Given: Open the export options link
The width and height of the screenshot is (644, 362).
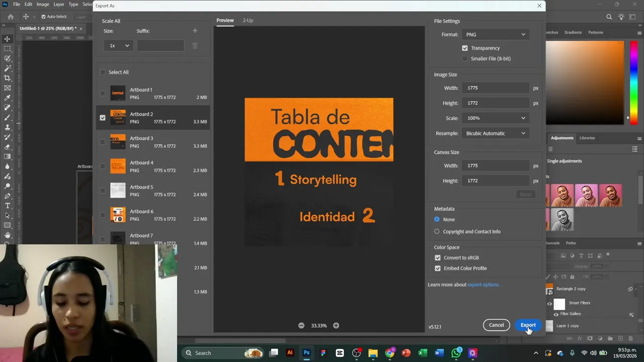Looking at the screenshot, I should [483, 285].
